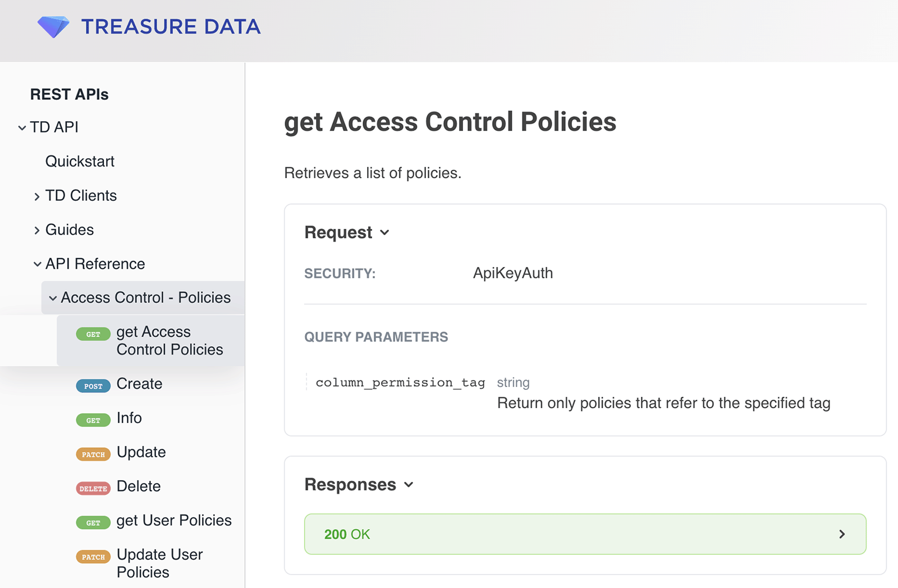This screenshot has height=588, width=898.
Task: Click the DELETE badge icon
Action: pyautogui.click(x=93, y=489)
